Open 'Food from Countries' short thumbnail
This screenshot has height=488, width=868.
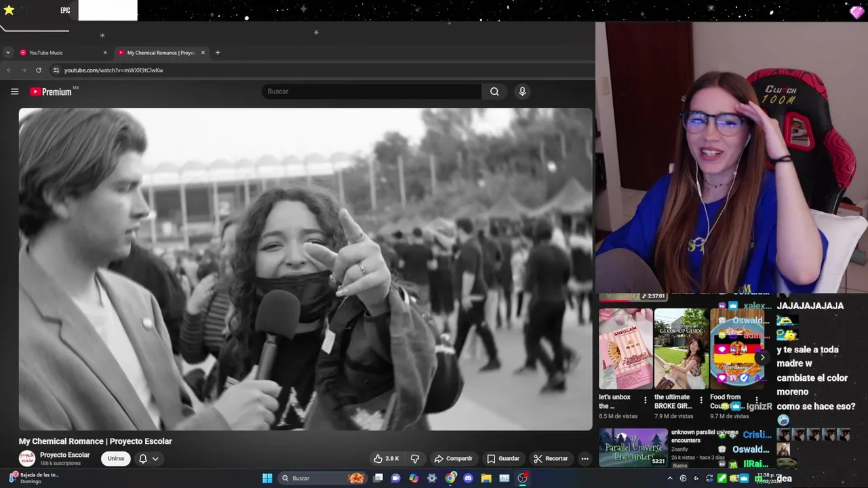pyautogui.click(x=737, y=348)
